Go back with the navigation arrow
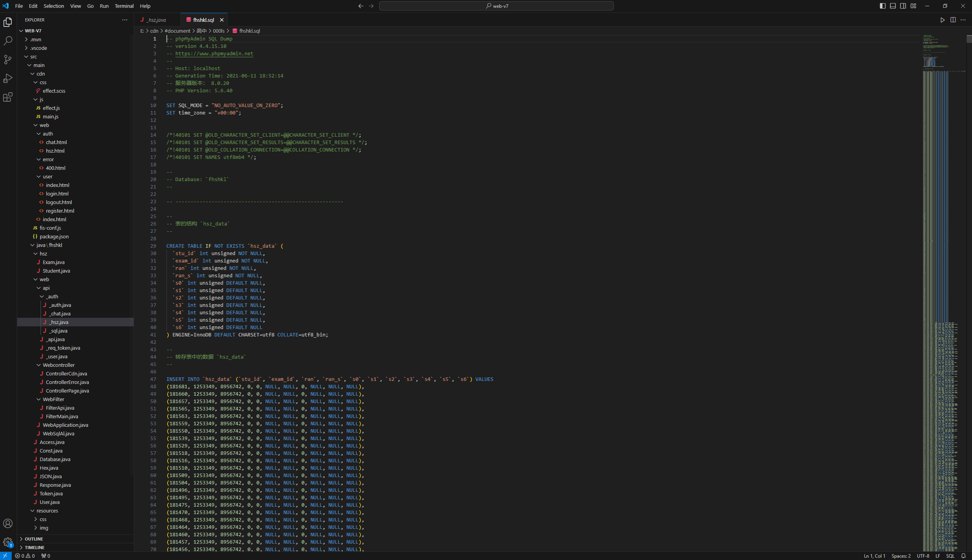The height and width of the screenshot is (560, 972). [x=361, y=6]
